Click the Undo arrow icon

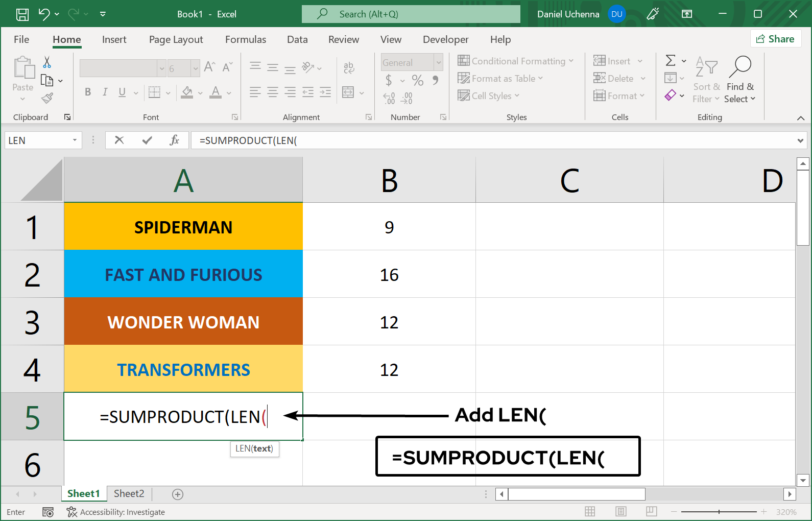(44, 14)
